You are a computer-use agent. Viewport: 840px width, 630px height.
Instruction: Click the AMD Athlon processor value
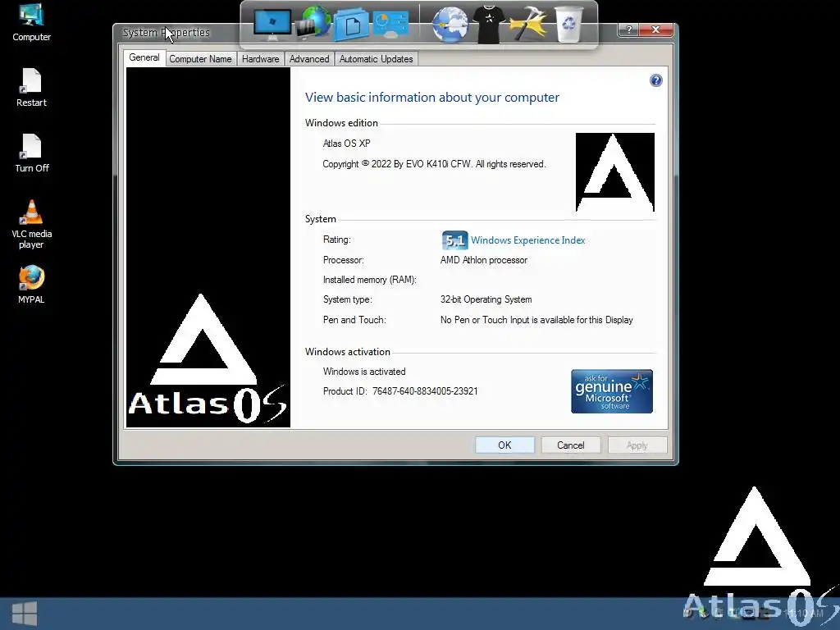(484, 260)
